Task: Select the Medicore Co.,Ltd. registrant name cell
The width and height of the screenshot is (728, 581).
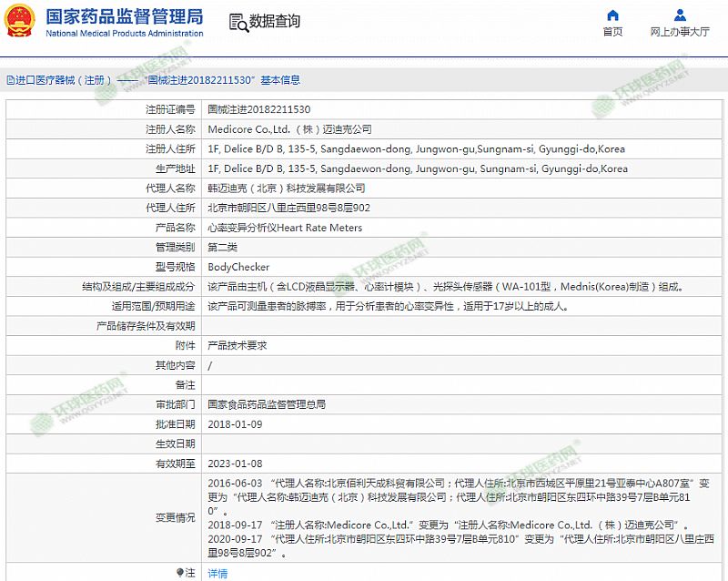Action: point(289,129)
